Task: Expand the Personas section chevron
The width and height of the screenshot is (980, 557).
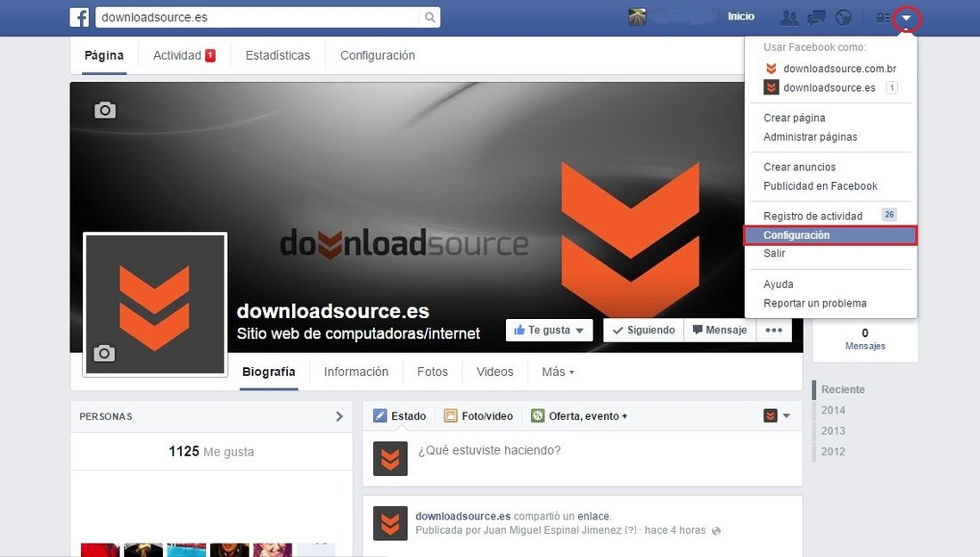Action: [x=339, y=416]
